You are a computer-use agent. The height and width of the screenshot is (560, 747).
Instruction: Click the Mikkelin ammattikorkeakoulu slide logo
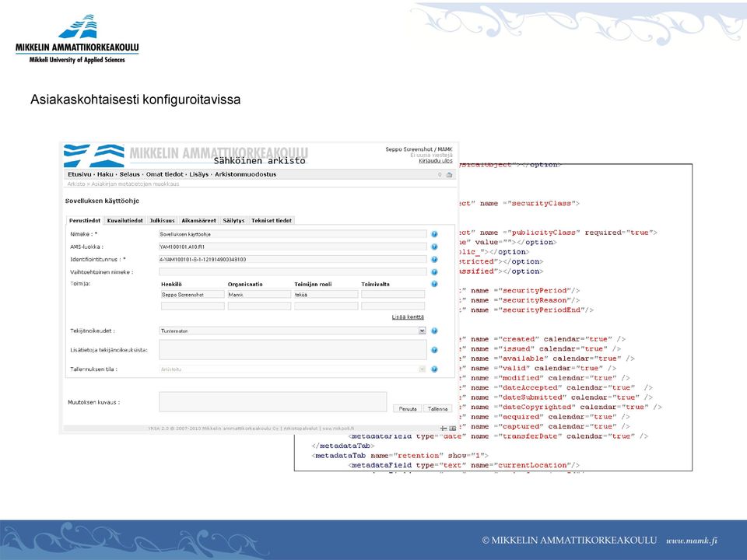pyautogui.click(x=77, y=39)
